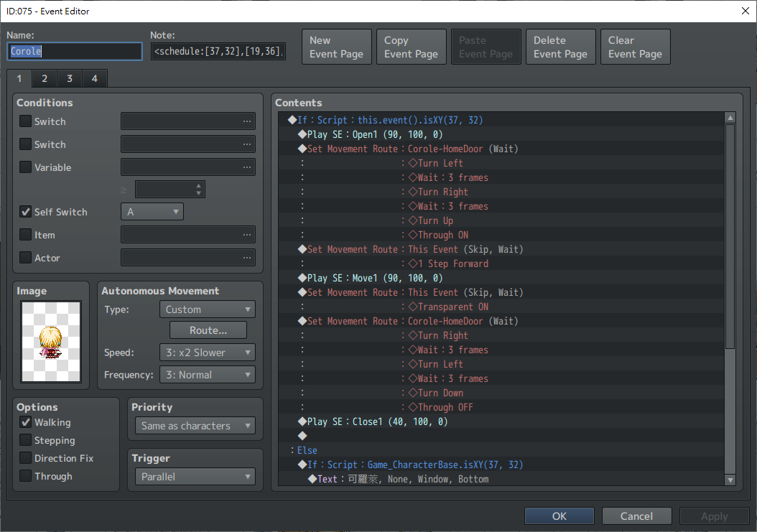Enable the Direction Fix option
The width and height of the screenshot is (757, 532).
[25, 457]
